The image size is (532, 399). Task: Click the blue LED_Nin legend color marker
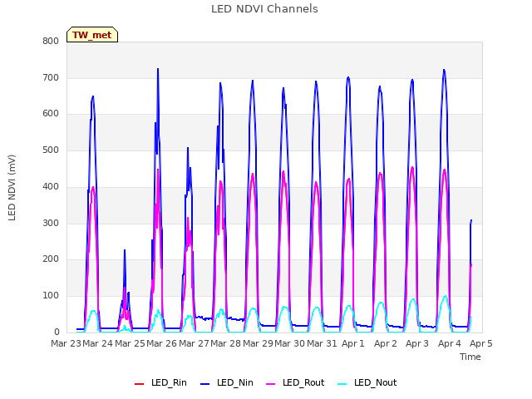tap(205, 384)
